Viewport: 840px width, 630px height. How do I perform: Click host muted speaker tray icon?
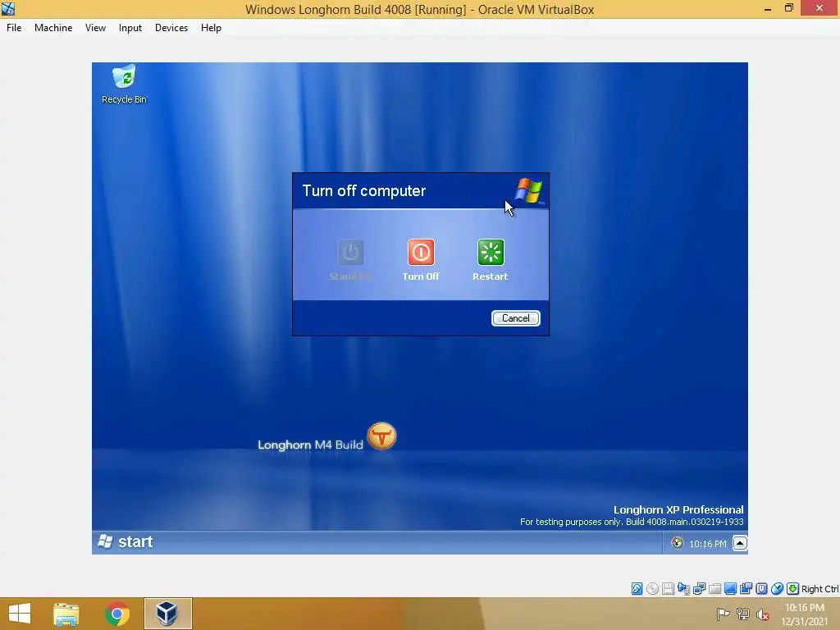763,614
